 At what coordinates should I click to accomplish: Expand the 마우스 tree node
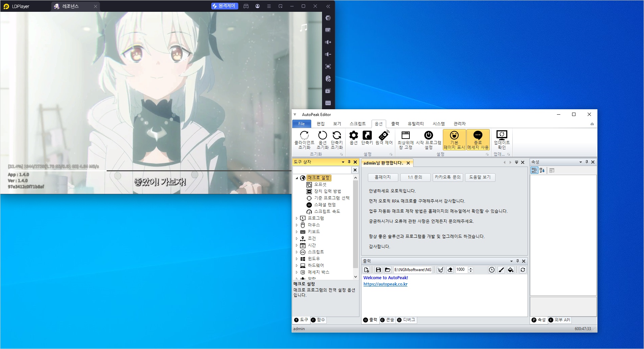(297, 225)
